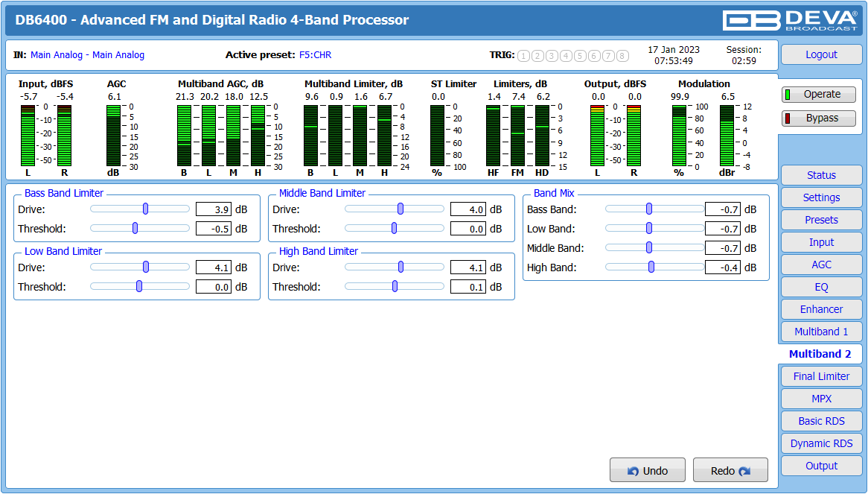Click the ST Limiter percent meter
Screen dimensions: 868x494
(x=437, y=136)
